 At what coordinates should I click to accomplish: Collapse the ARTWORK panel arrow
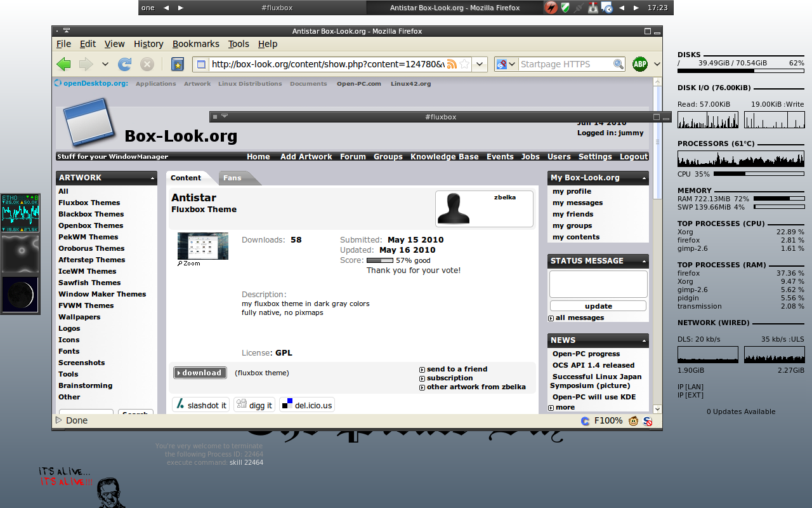click(152, 178)
